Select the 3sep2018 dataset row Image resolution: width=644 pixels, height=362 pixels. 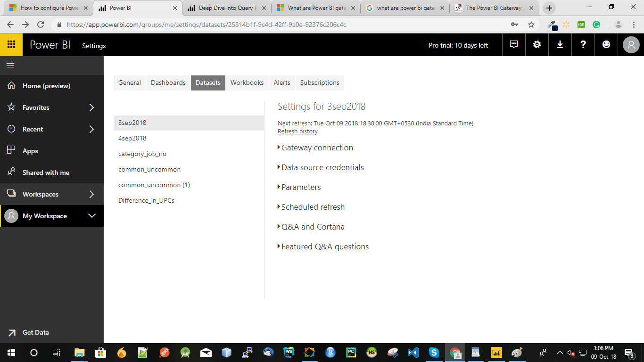(x=189, y=123)
